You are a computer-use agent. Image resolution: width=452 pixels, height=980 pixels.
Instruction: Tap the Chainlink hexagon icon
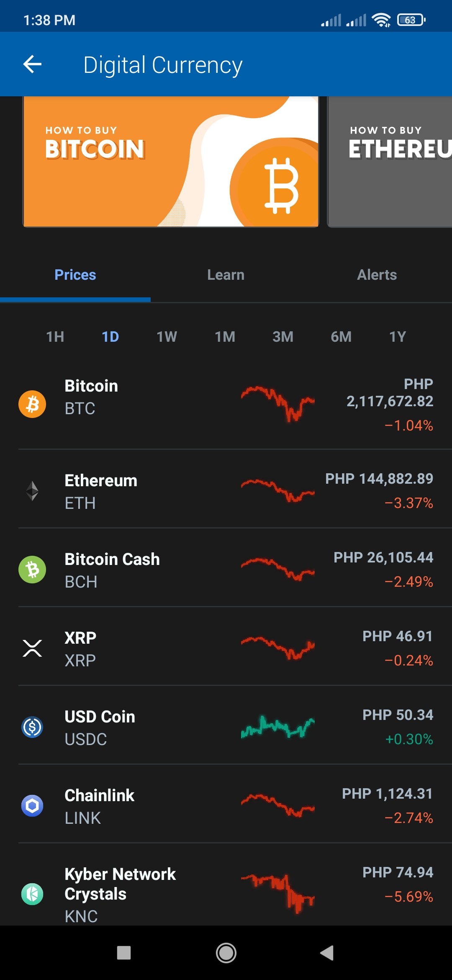[x=32, y=806]
